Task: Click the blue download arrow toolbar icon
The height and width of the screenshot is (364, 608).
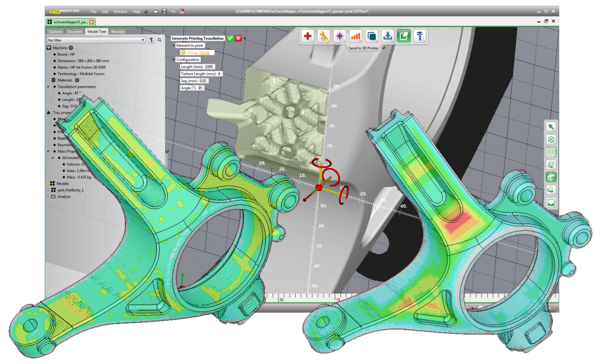Action: (x=387, y=36)
